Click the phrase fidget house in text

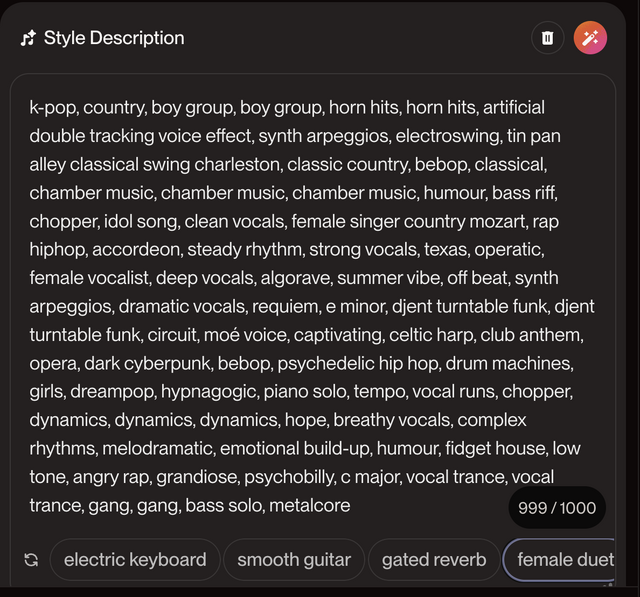click(496, 448)
